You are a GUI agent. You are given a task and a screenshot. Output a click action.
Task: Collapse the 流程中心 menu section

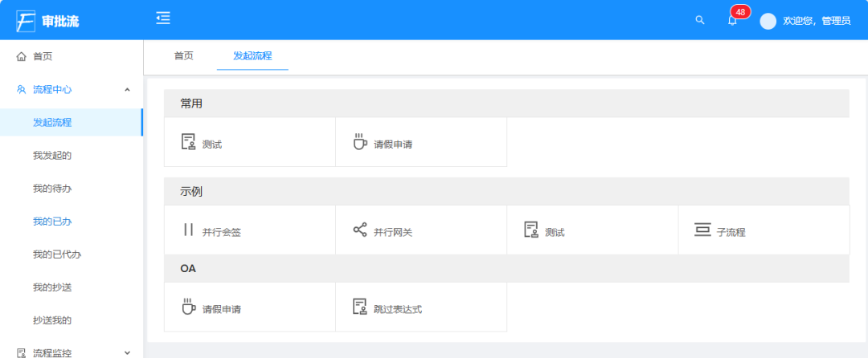point(127,89)
